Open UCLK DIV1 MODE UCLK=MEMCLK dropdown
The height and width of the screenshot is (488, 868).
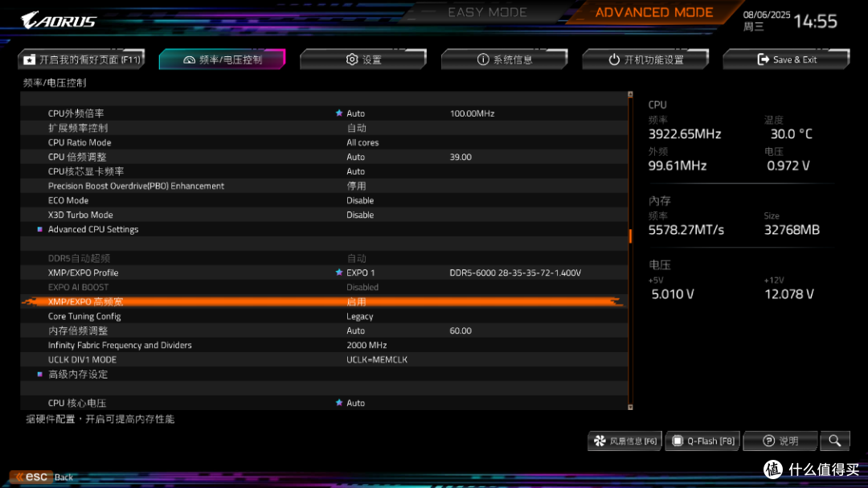[377, 359]
